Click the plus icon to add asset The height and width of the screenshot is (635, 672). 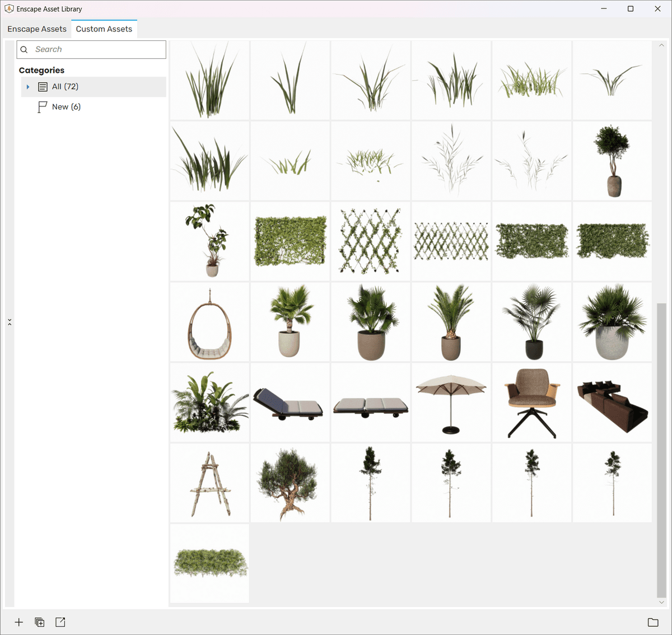[x=18, y=622]
